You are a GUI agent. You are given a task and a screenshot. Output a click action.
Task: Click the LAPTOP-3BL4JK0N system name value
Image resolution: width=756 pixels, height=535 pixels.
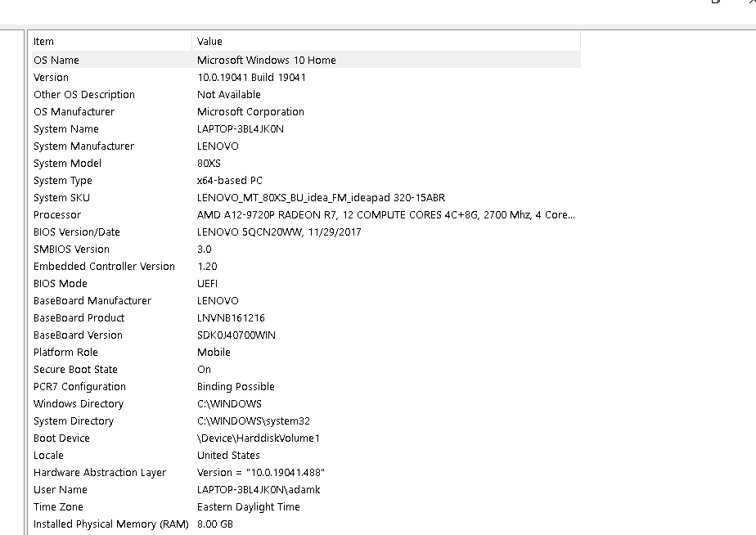click(241, 129)
